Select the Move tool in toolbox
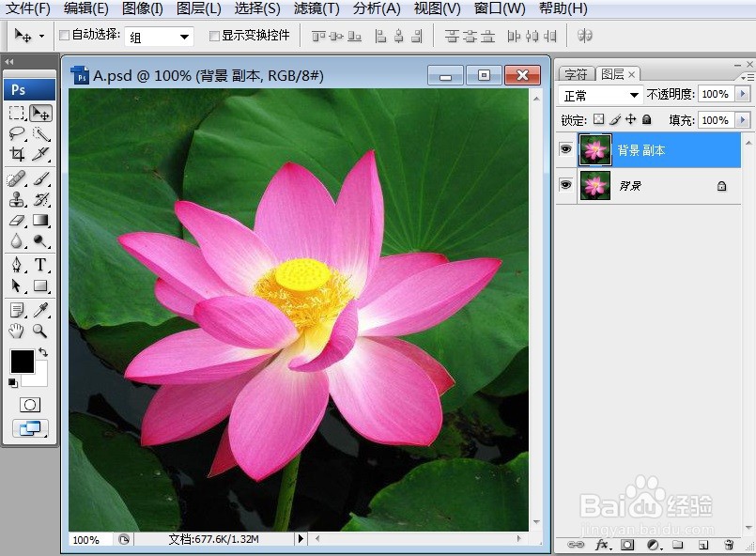Screen dimensions: 756x556 click(x=40, y=113)
